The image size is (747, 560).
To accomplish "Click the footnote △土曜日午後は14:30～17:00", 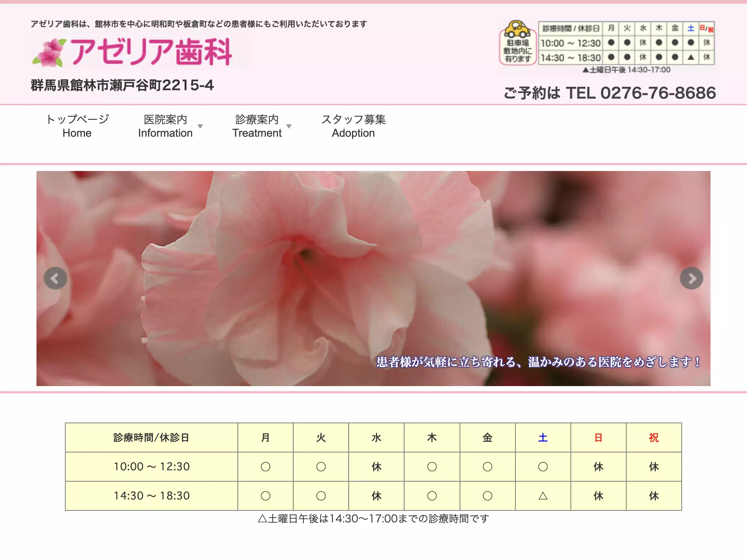I will coord(373,518).
